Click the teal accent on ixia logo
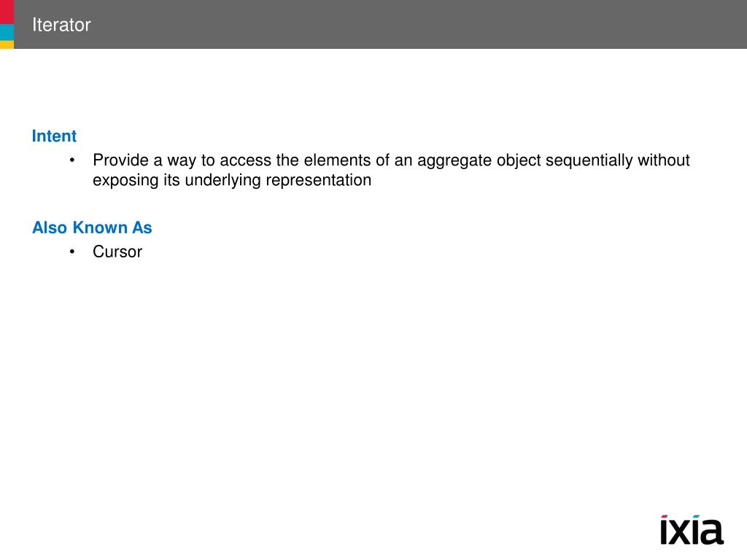Viewport: 747px width, 560px height. [x=696, y=517]
